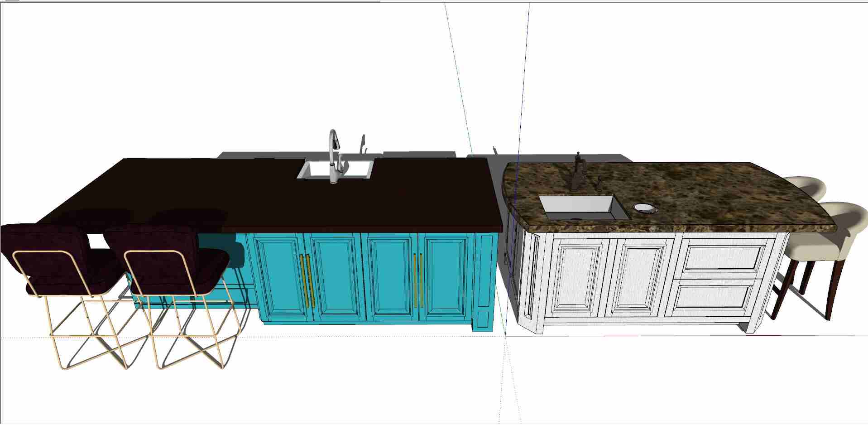The width and height of the screenshot is (868, 425).
Task: Select the chrome faucet on the teal island
Action: coord(334,156)
